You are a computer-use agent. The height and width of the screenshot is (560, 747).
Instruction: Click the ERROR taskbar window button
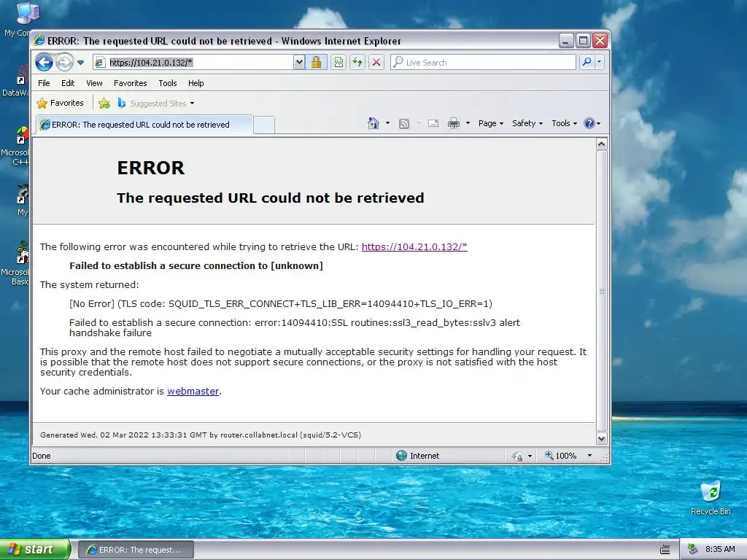[136, 550]
